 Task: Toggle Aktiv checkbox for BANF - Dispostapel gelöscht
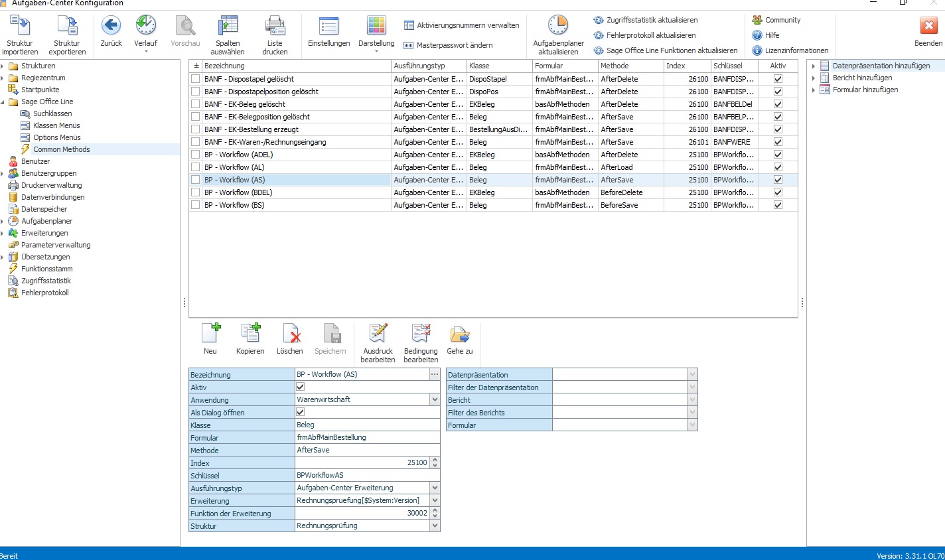[x=778, y=79]
